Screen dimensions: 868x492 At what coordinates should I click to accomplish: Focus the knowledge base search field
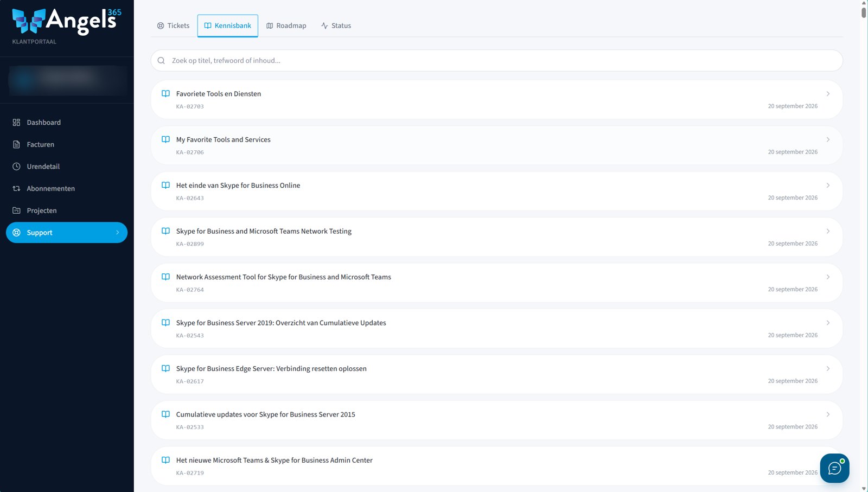click(496, 61)
